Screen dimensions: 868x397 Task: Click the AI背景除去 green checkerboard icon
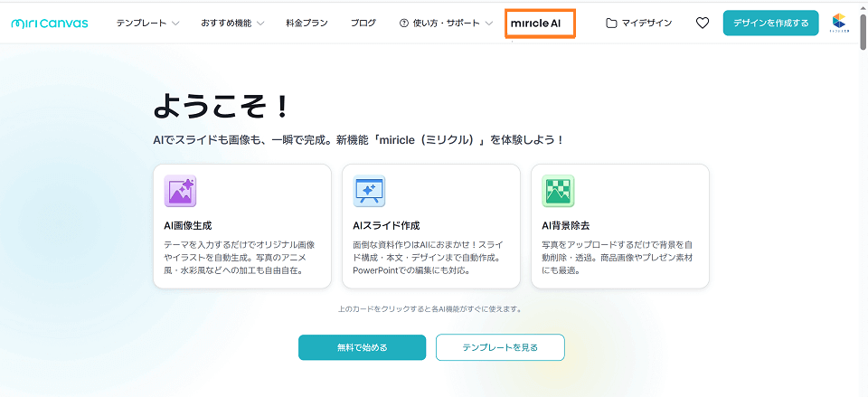pos(558,191)
